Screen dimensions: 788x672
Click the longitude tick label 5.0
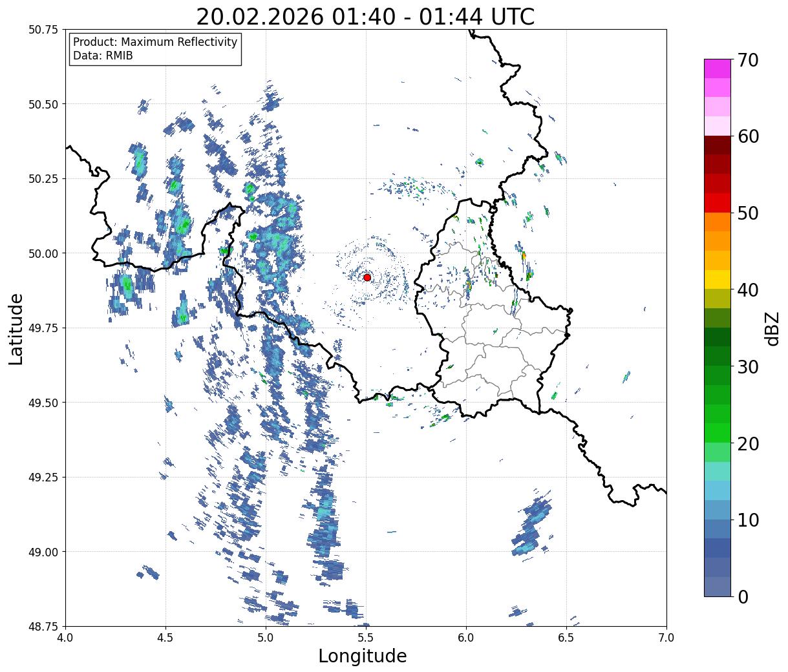pyautogui.click(x=266, y=638)
